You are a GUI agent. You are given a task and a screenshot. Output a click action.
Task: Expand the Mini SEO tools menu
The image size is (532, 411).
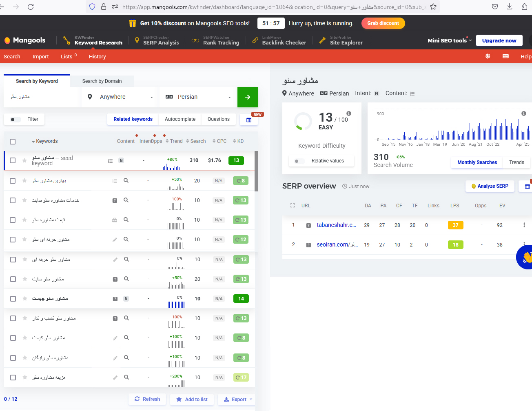point(450,40)
